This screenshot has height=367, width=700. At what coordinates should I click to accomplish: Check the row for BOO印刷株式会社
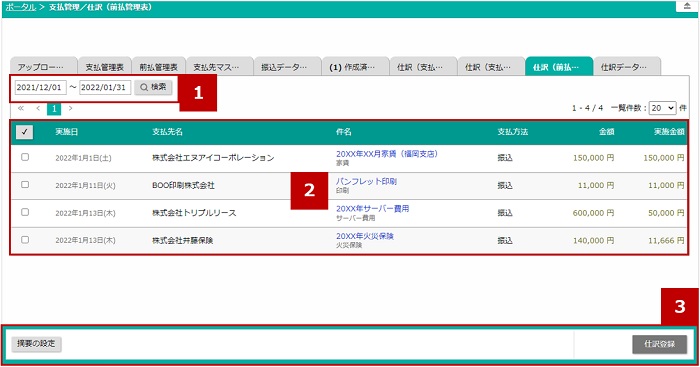pos(25,185)
